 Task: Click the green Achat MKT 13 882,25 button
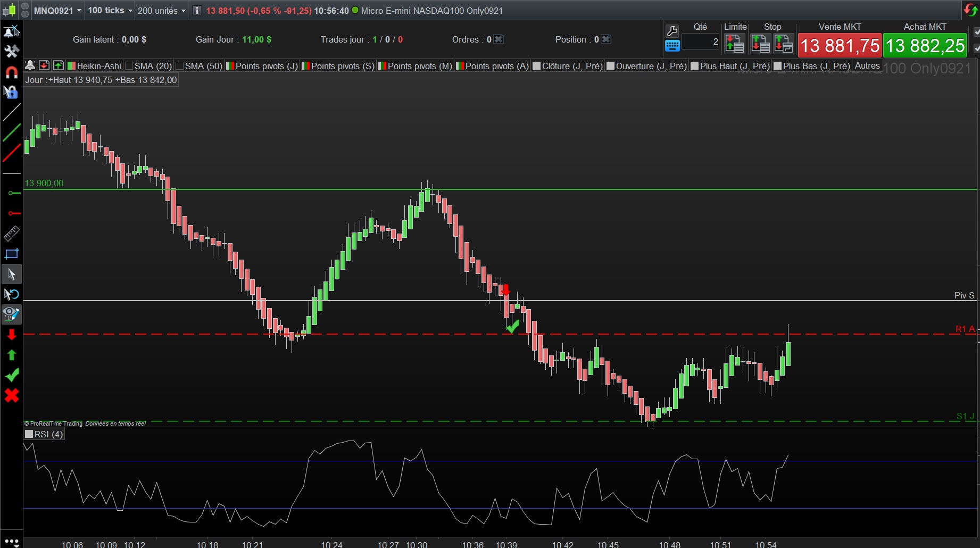925,46
